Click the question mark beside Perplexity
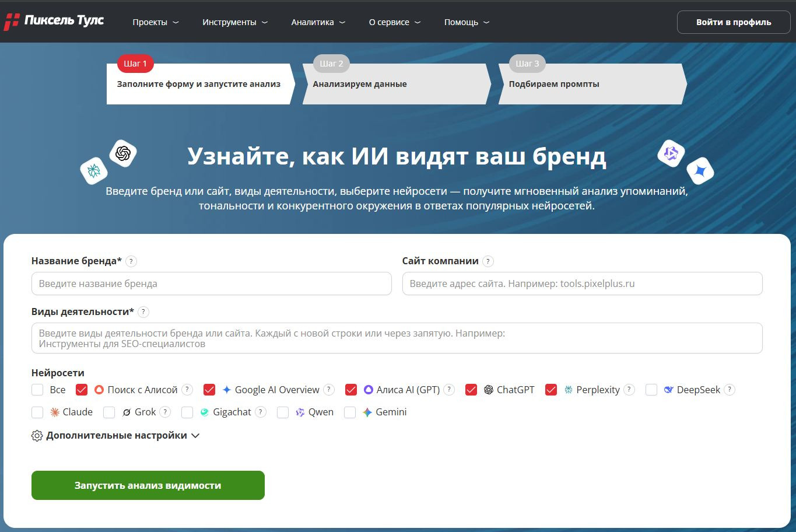 coord(629,390)
